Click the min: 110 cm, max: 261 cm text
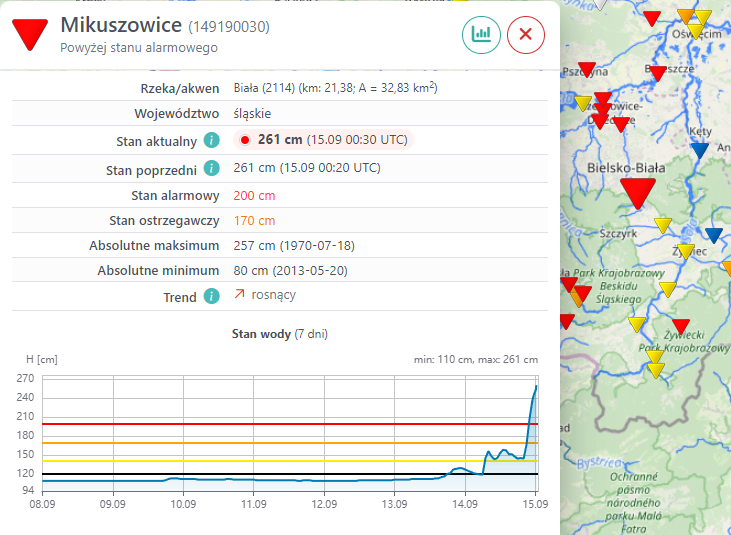Viewport: 731px width, 535px height. [x=476, y=360]
